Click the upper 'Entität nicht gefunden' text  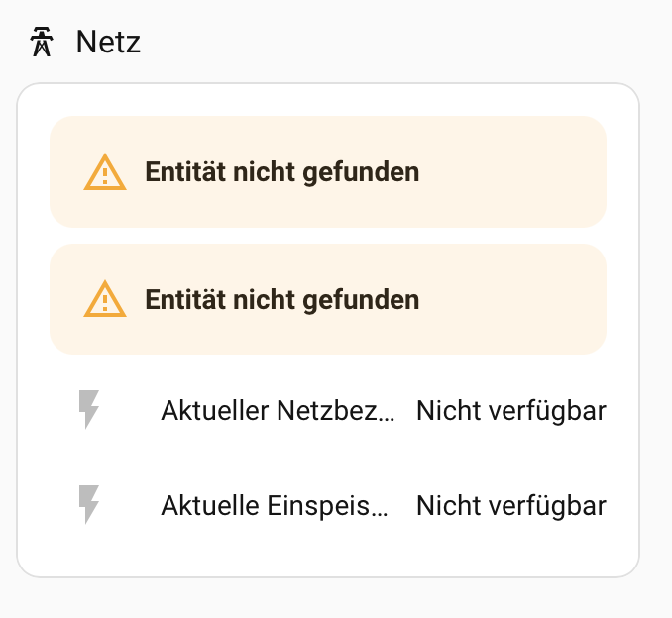282,172
